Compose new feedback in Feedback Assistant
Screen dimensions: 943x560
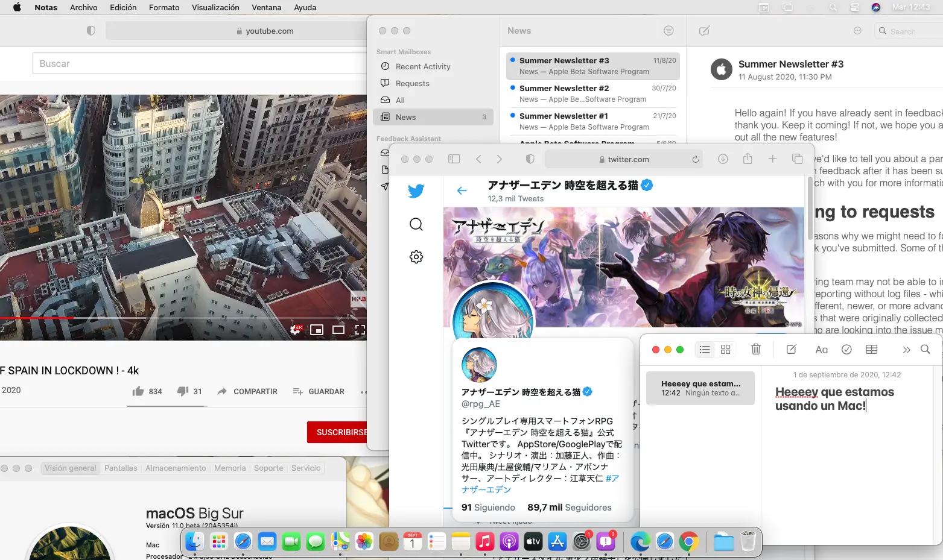pyautogui.click(x=704, y=31)
